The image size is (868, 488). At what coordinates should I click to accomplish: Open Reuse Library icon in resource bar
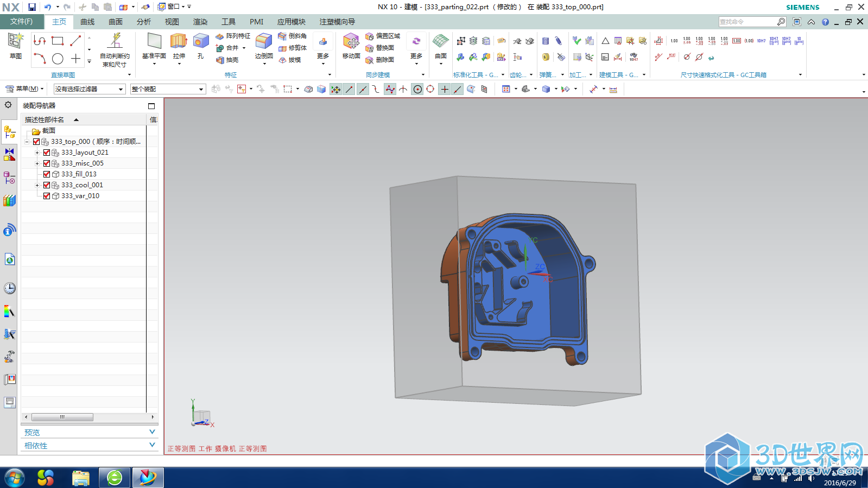click(x=9, y=200)
